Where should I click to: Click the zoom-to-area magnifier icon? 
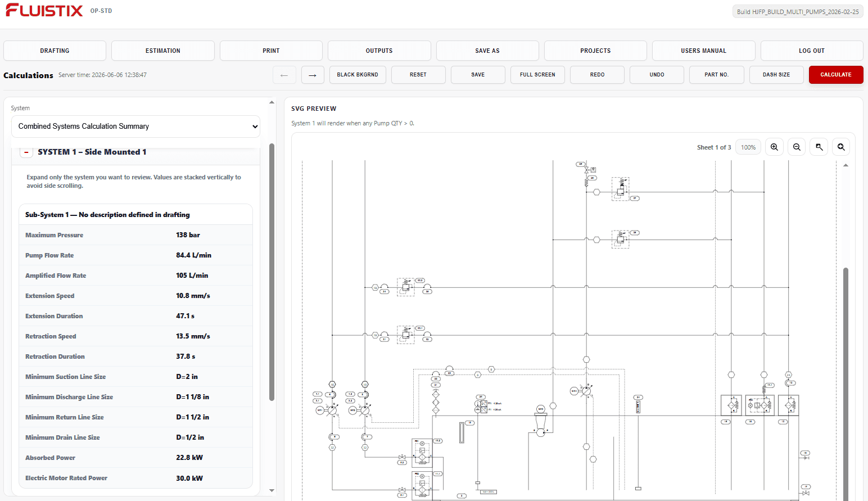(819, 147)
